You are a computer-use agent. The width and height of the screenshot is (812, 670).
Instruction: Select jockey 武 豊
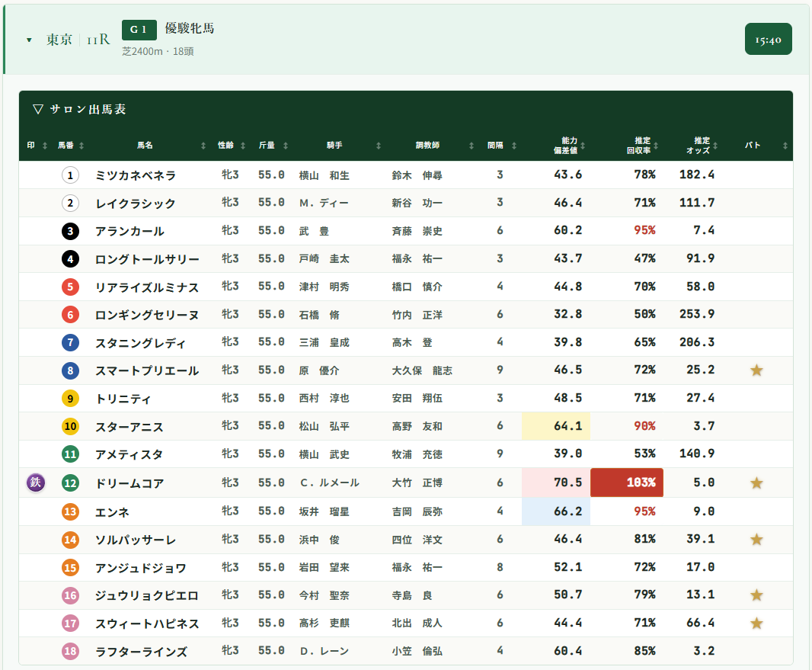click(314, 231)
